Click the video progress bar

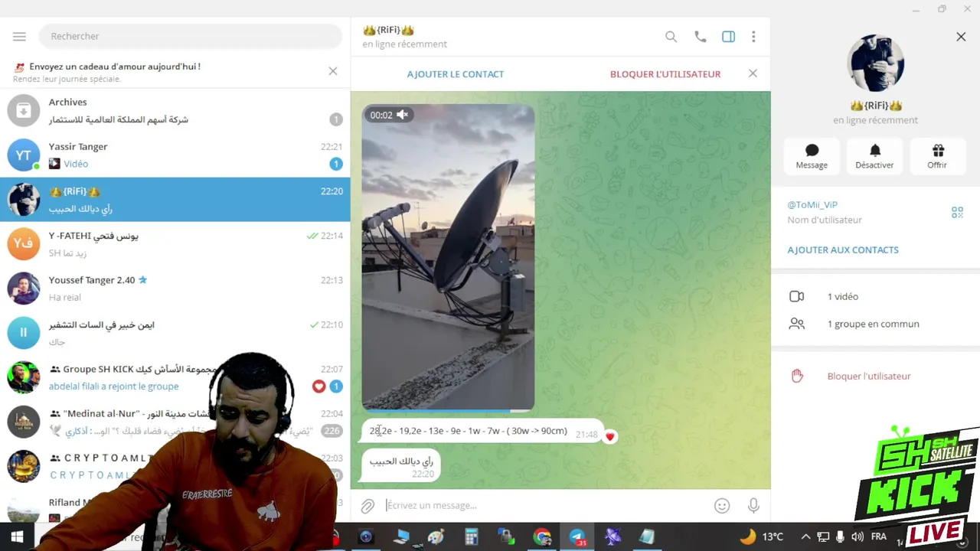click(448, 410)
